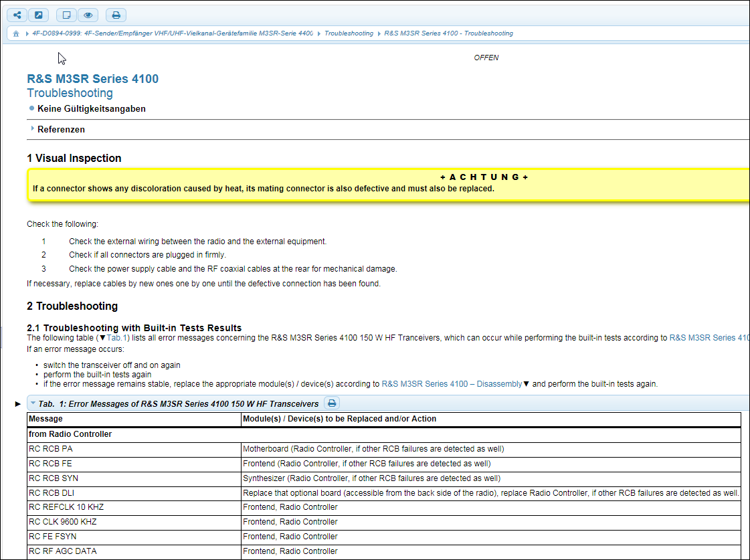Click 'Replace that optional board' cell
The height and width of the screenshot is (560, 750).
click(491, 493)
